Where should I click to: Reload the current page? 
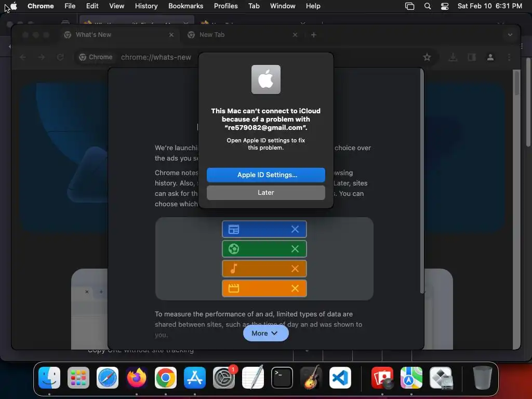click(x=60, y=57)
